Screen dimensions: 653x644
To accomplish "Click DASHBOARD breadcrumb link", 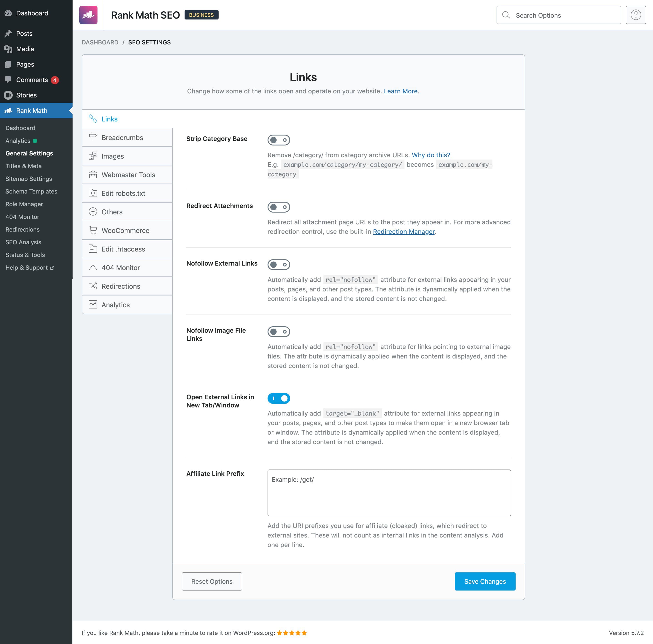I will (x=100, y=42).
